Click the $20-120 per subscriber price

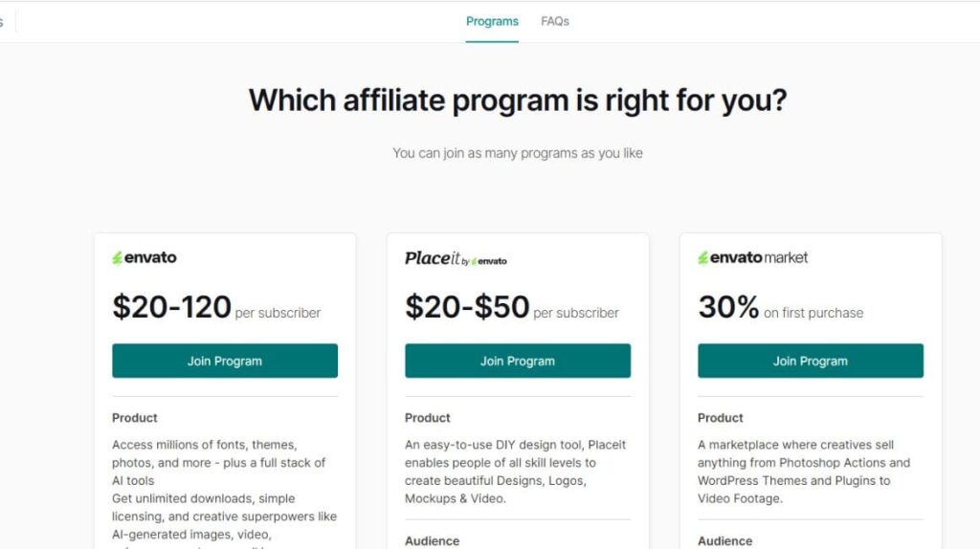tap(216, 308)
